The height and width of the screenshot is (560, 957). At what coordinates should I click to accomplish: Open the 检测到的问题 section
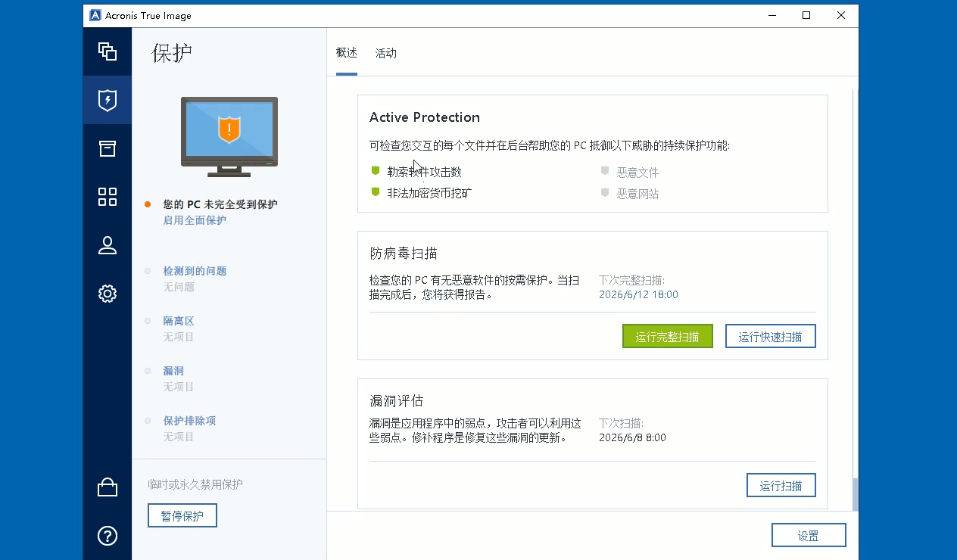point(195,271)
